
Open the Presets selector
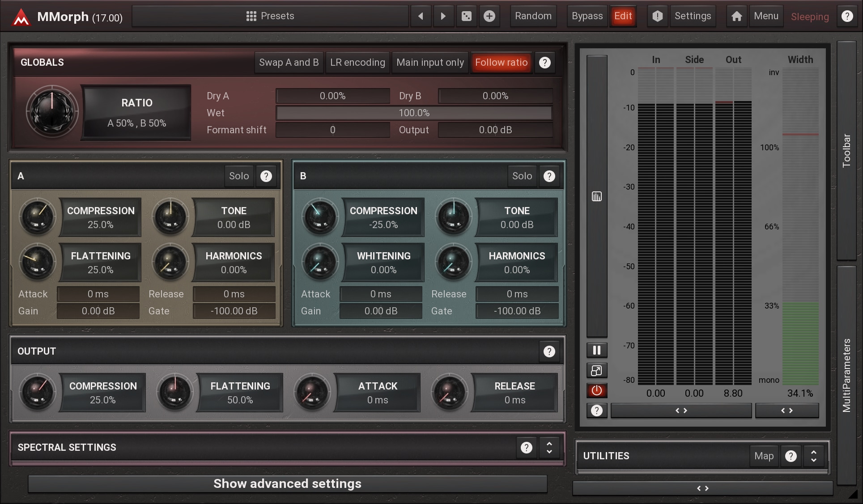coord(270,16)
